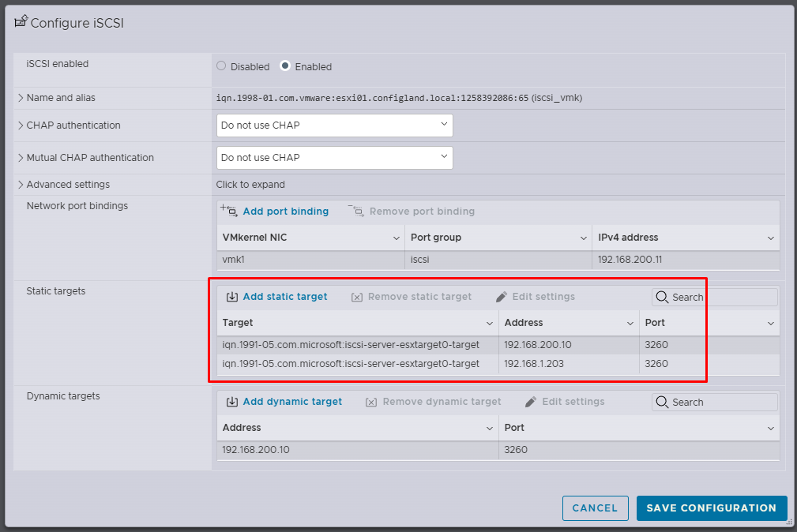Click the Add port binding icon
The height and width of the screenshot is (532, 797).
228,211
